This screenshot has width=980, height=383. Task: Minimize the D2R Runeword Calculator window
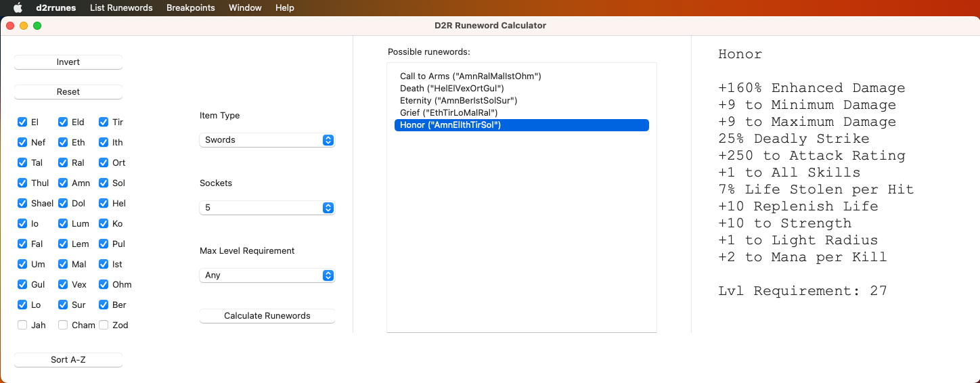[24, 26]
